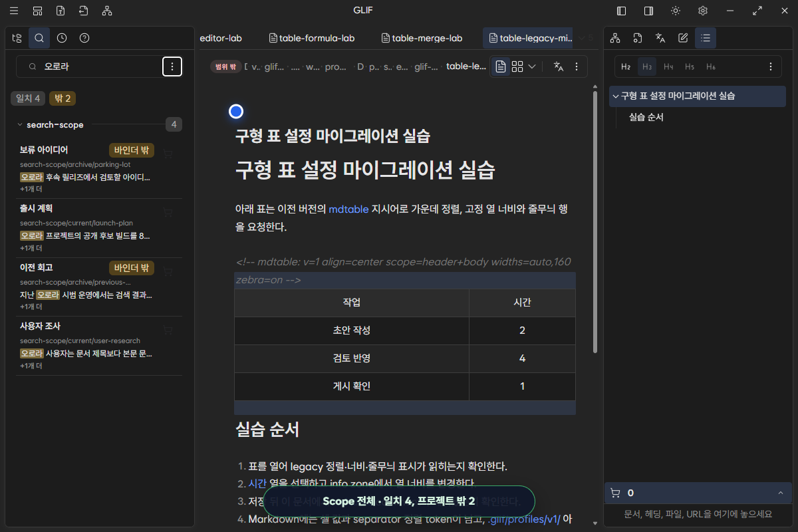
Task: Open the file tree tab in left sidebar
Action: (x=17, y=38)
